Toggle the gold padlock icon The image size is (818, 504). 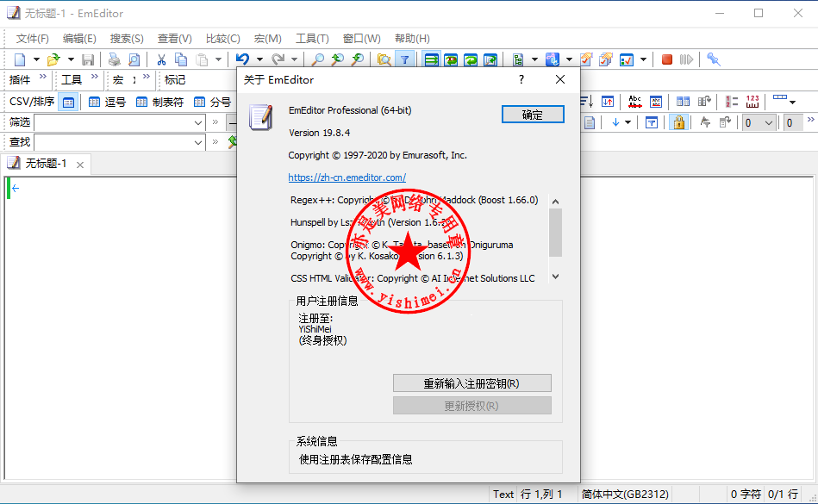click(678, 122)
